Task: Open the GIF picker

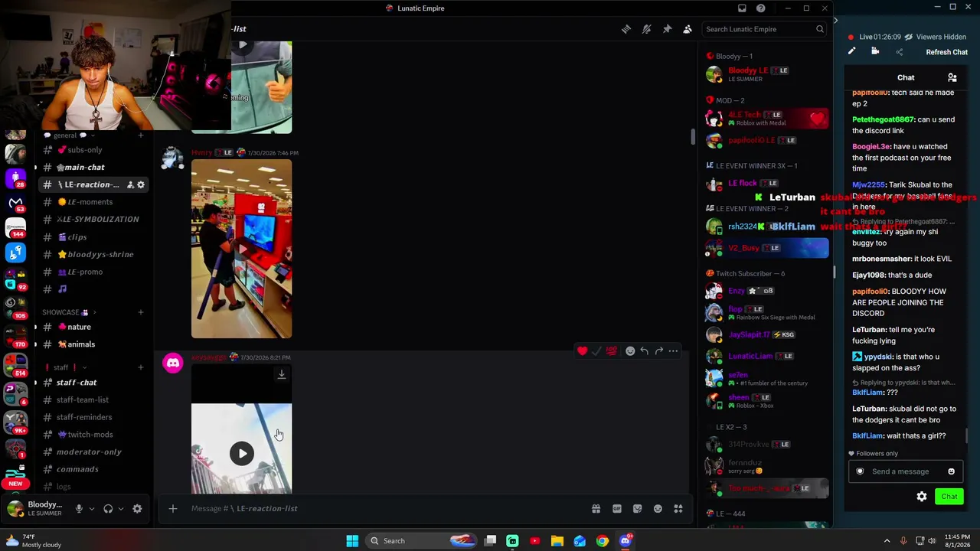Action: coord(617,509)
